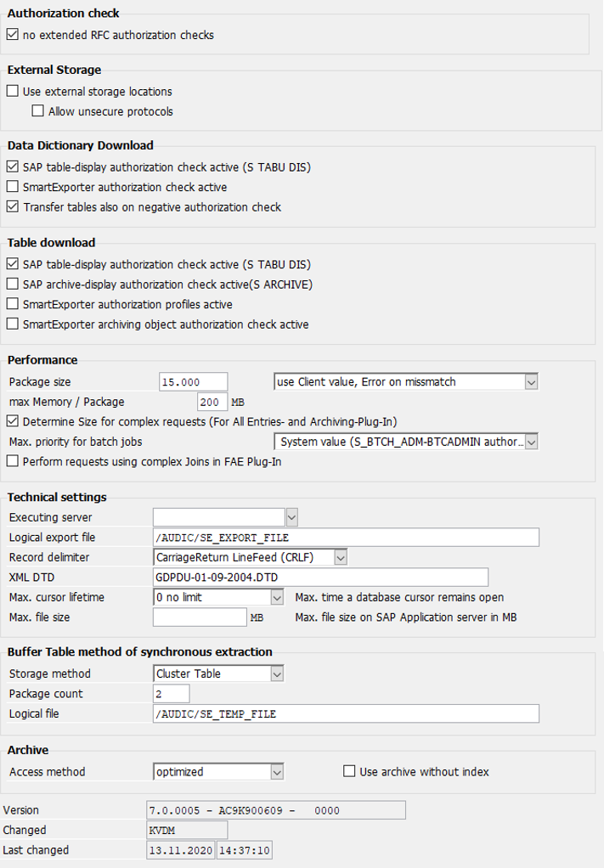This screenshot has width=604, height=868.
Task: Click the Version field 7.0.0005
Action: [x=276, y=810]
